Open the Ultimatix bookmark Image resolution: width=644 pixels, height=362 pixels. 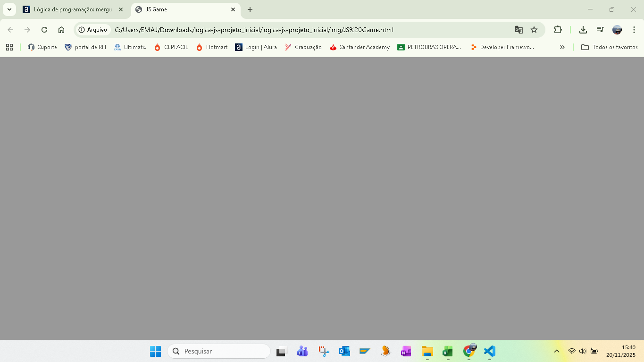(x=130, y=47)
